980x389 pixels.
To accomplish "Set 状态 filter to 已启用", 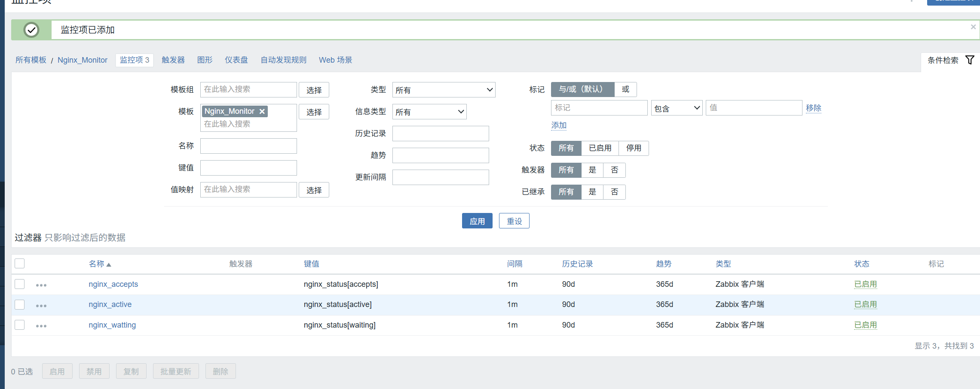I will click(600, 148).
